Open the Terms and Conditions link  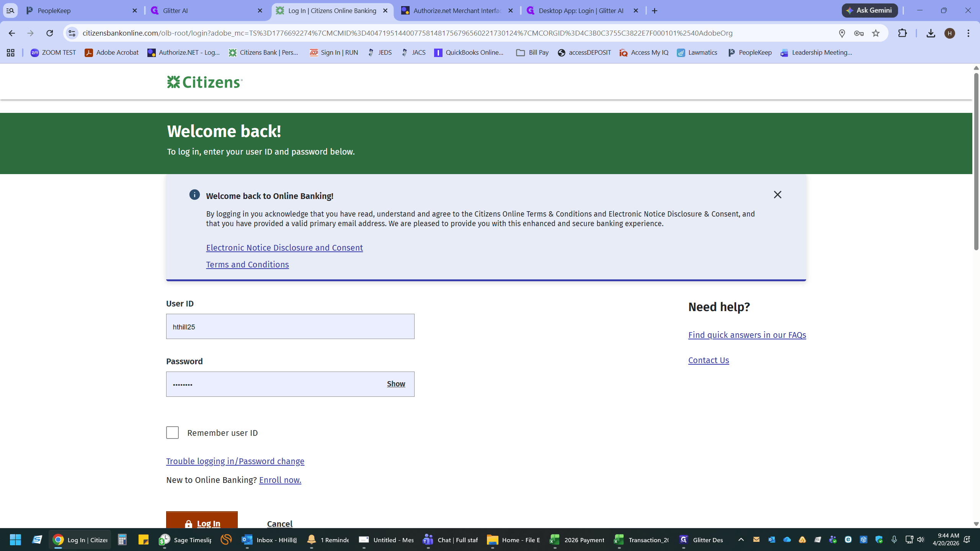247,264
